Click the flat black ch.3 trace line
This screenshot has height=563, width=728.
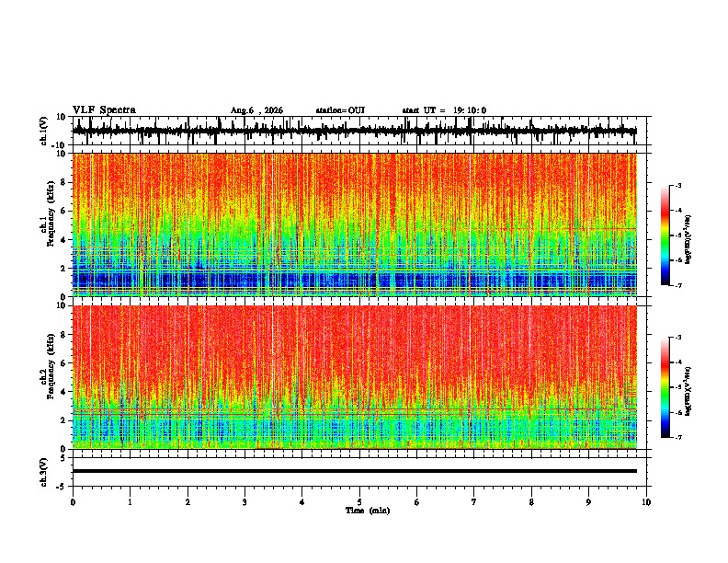(x=354, y=471)
